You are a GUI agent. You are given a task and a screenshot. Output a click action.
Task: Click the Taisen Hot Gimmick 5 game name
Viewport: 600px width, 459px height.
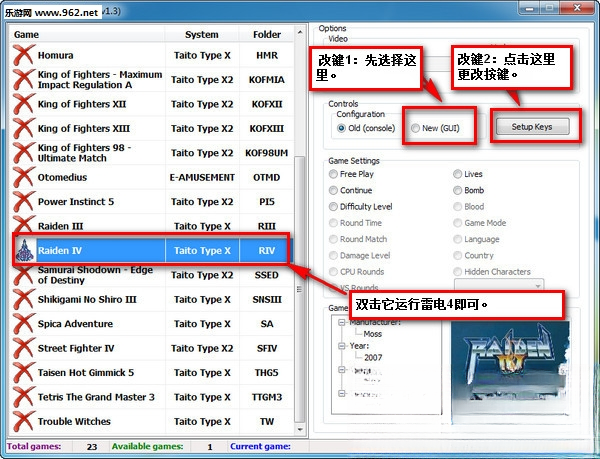point(86,373)
